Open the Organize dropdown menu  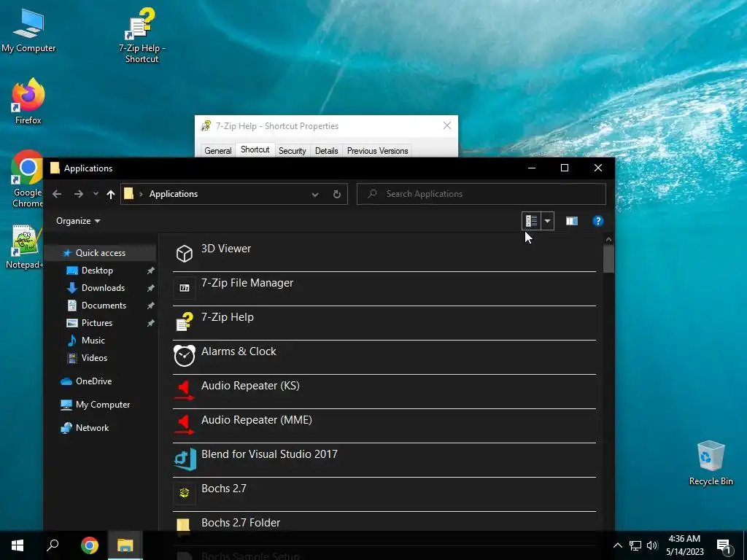point(78,221)
